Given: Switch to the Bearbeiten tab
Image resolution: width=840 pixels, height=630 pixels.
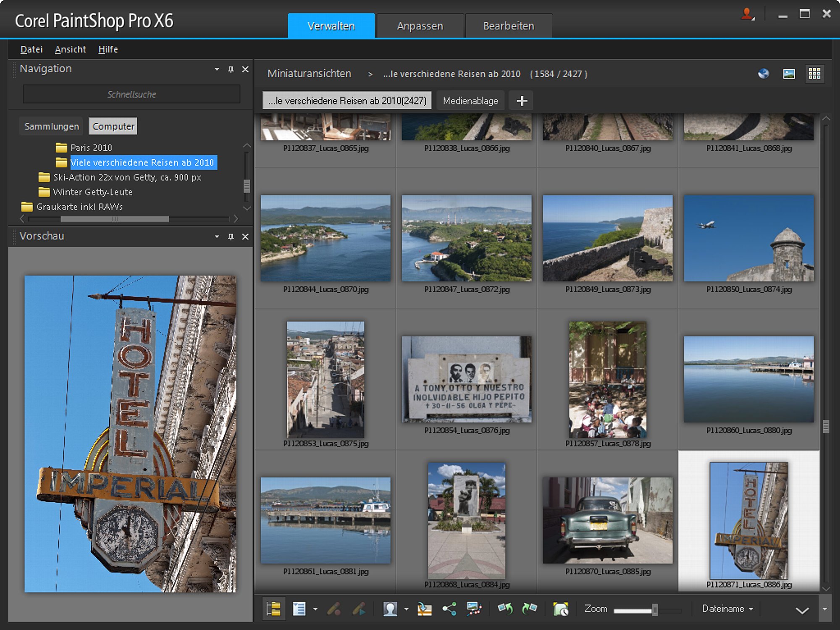Looking at the screenshot, I should (509, 26).
